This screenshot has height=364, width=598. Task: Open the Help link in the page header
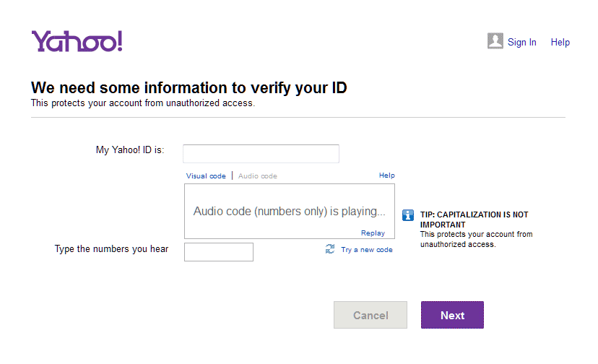pos(560,42)
